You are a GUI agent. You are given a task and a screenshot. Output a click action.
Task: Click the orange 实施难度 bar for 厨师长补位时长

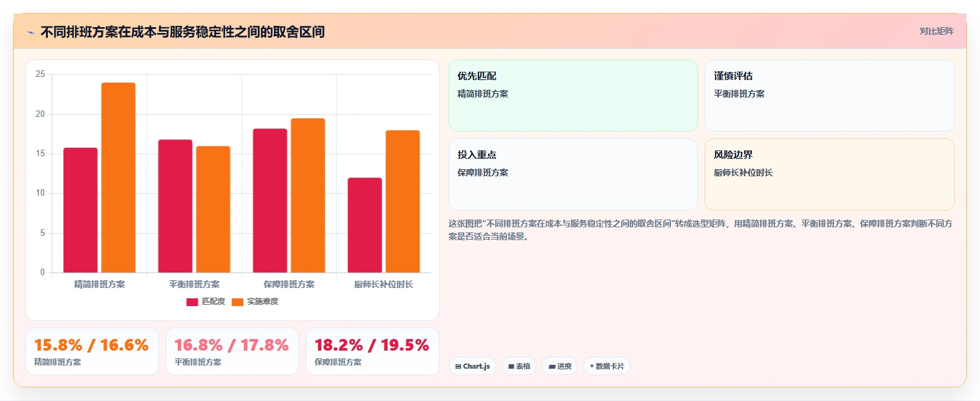403,201
